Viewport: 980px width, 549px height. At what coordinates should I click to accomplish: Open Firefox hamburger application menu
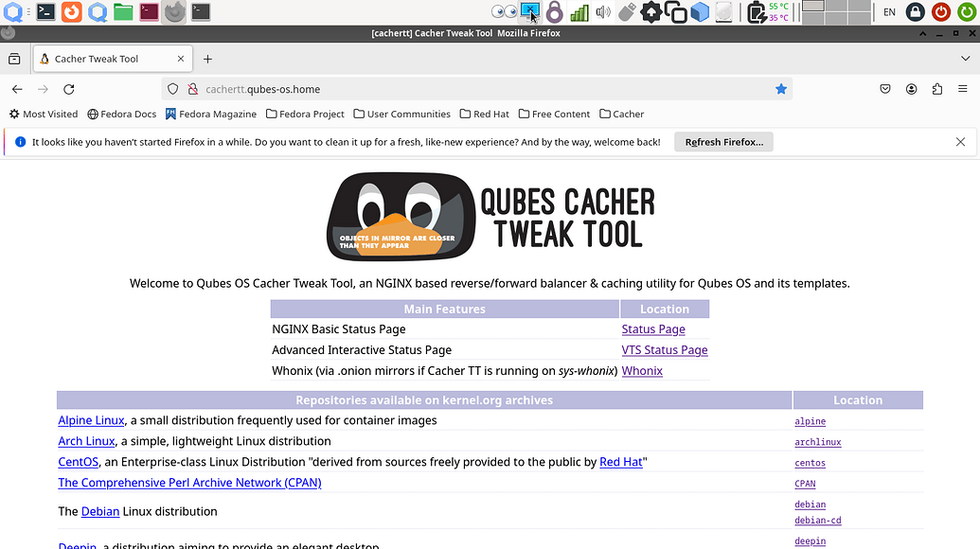963,89
